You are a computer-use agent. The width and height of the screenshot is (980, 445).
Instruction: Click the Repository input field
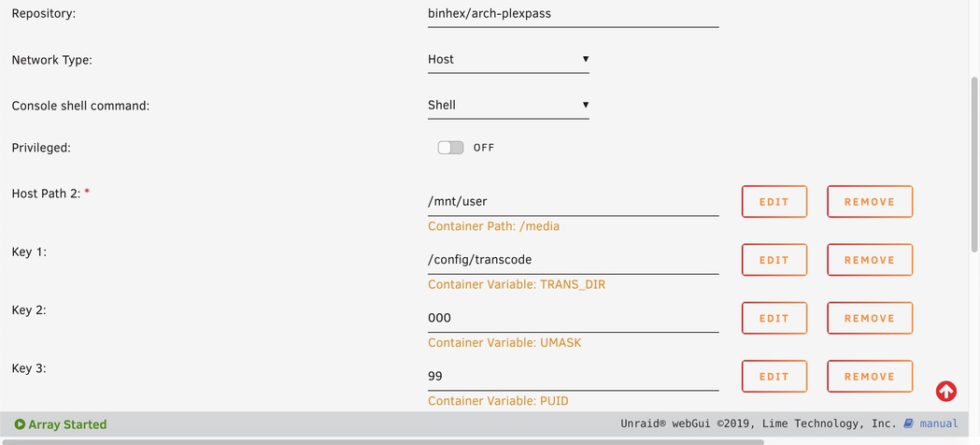click(x=573, y=14)
